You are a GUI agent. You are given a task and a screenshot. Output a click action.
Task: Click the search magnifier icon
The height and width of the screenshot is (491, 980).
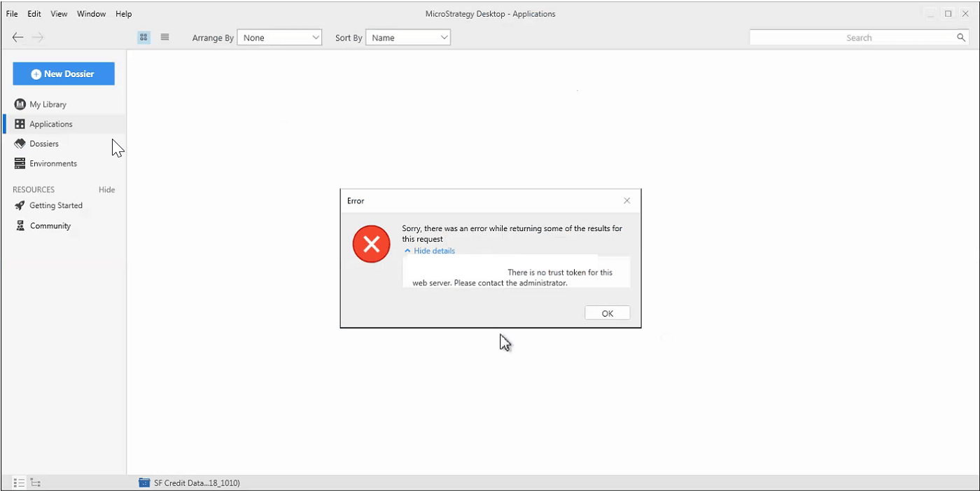pos(961,38)
